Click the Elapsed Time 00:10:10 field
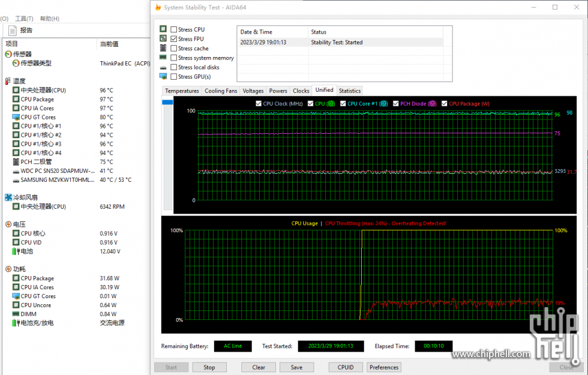 pyautogui.click(x=433, y=346)
